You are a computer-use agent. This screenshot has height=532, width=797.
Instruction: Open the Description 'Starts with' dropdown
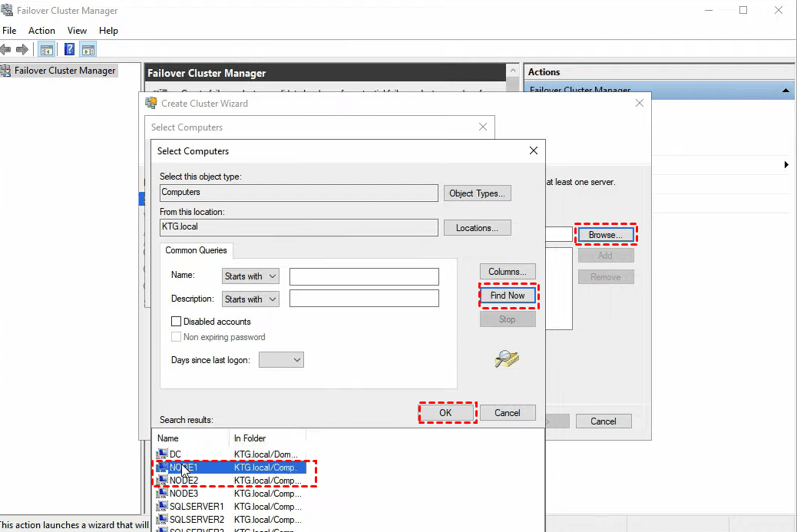click(250, 299)
